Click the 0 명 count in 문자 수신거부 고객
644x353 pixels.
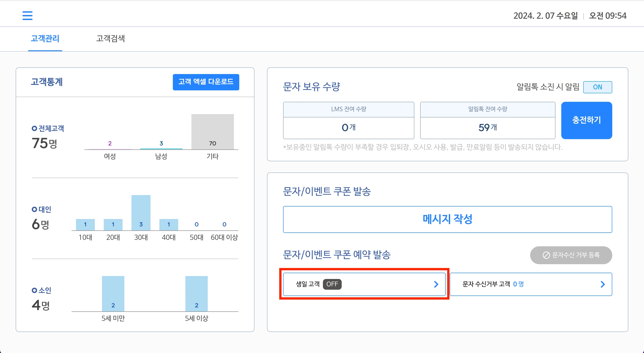coord(518,284)
